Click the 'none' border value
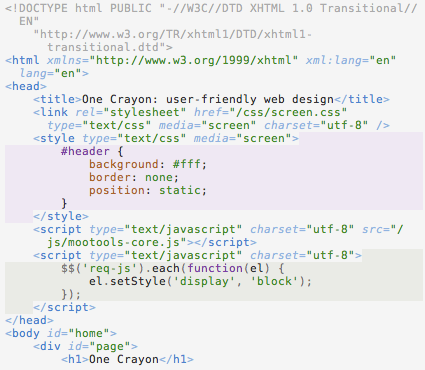Viewport: 425px width, 370px height. tap(159, 177)
